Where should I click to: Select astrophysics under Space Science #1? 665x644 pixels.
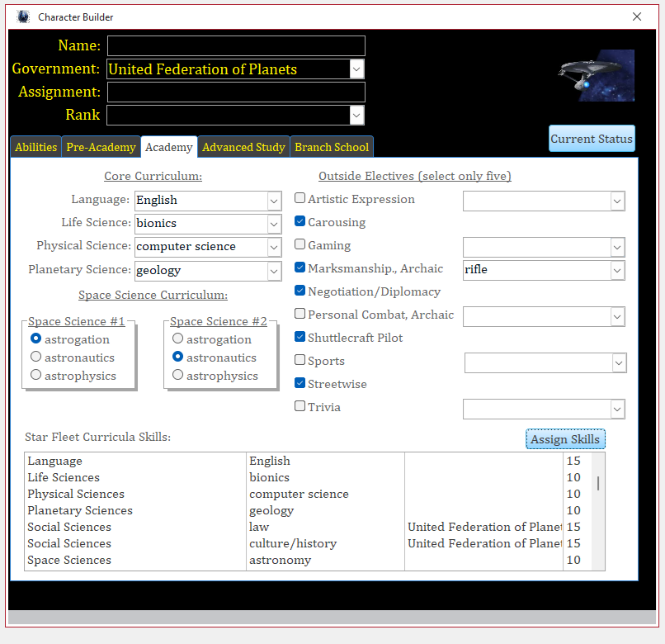click(35, 376)
